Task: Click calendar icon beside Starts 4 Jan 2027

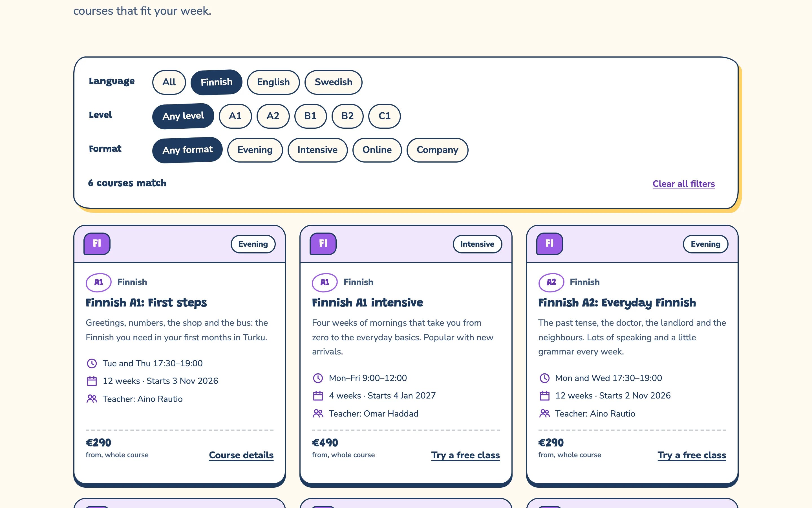Action: click(318, 396)
